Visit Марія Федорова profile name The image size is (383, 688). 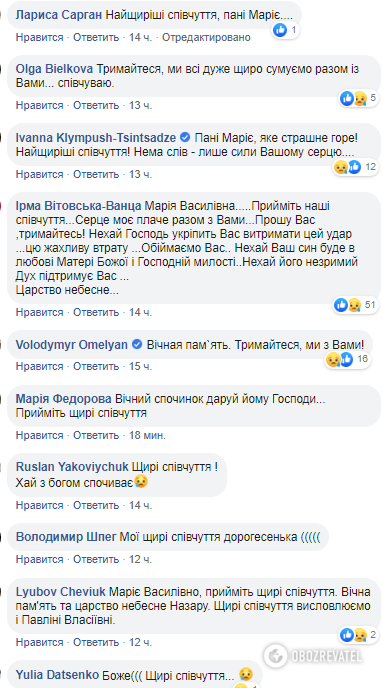pyautogui.click(x=64, y=399)
